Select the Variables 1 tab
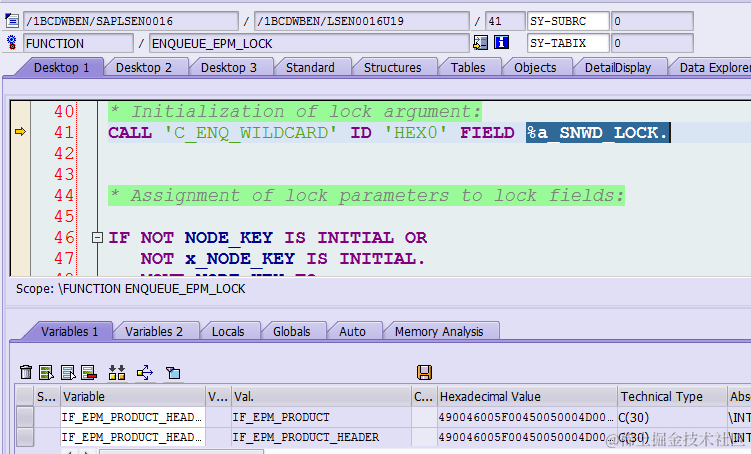This screenshot has width=751, height=454. point(69,331)
